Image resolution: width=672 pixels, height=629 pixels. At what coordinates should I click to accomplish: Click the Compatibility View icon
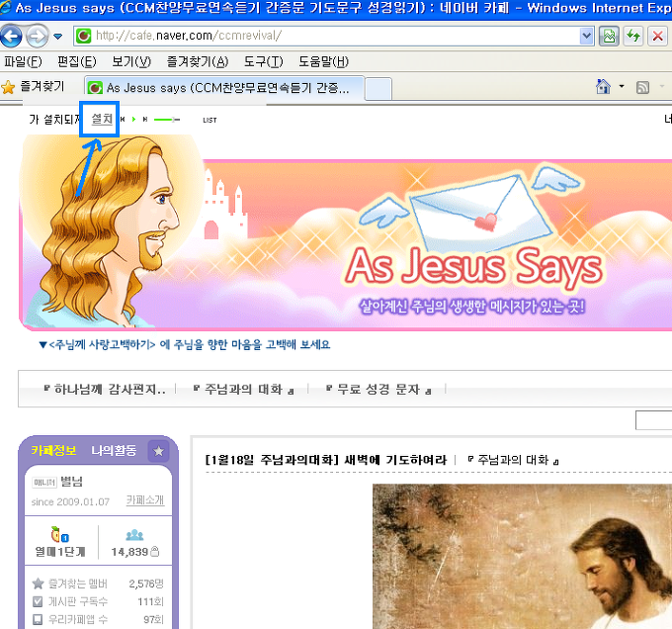(x=609, y=36)
